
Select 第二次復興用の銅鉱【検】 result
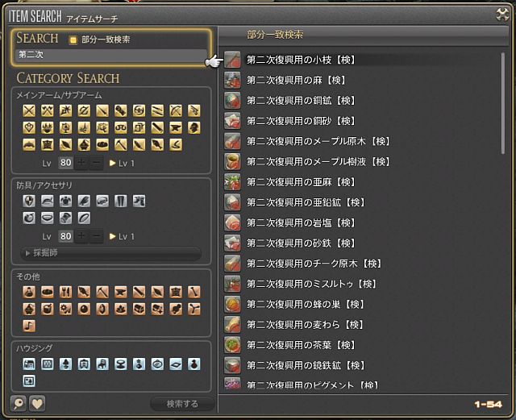tap(360, 101)
